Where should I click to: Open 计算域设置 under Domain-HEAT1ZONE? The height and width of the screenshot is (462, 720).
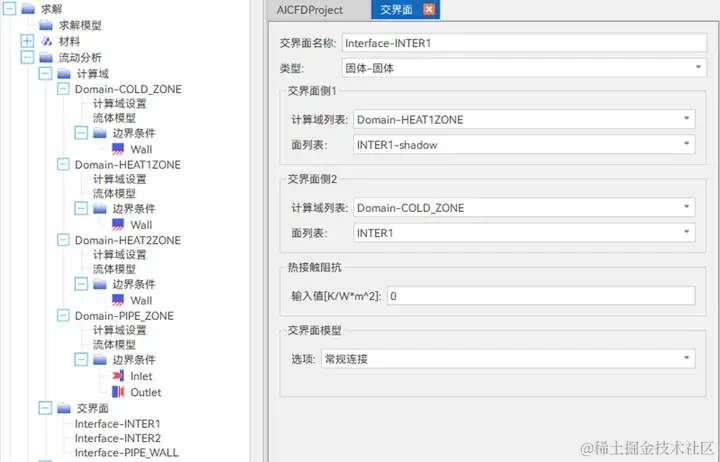pyautogui.click(x=119, y=179)
